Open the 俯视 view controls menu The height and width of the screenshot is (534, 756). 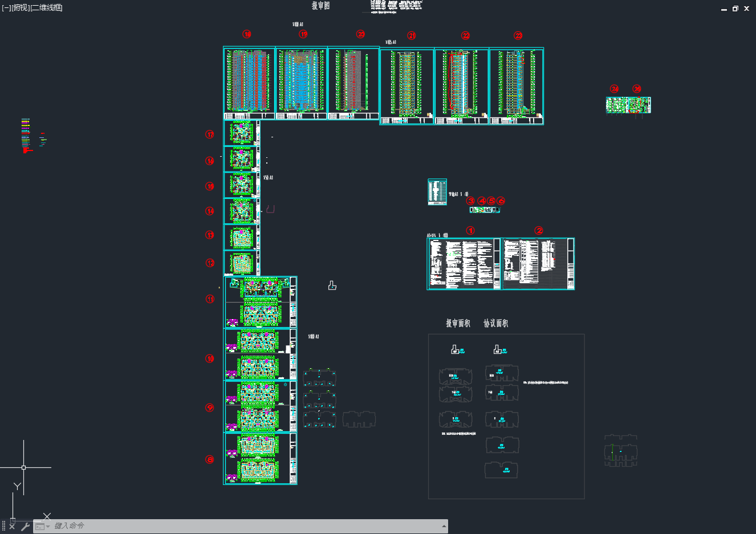(x=21, y=7)
